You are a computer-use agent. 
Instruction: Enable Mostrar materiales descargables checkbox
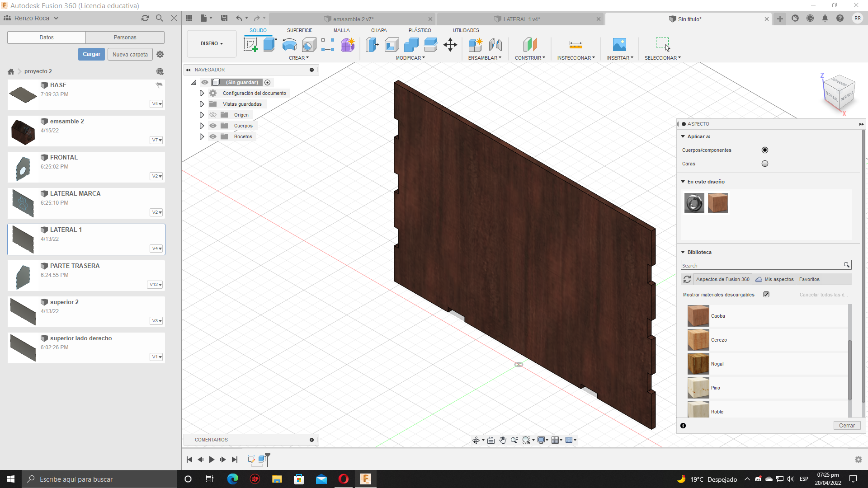[766, 294]
